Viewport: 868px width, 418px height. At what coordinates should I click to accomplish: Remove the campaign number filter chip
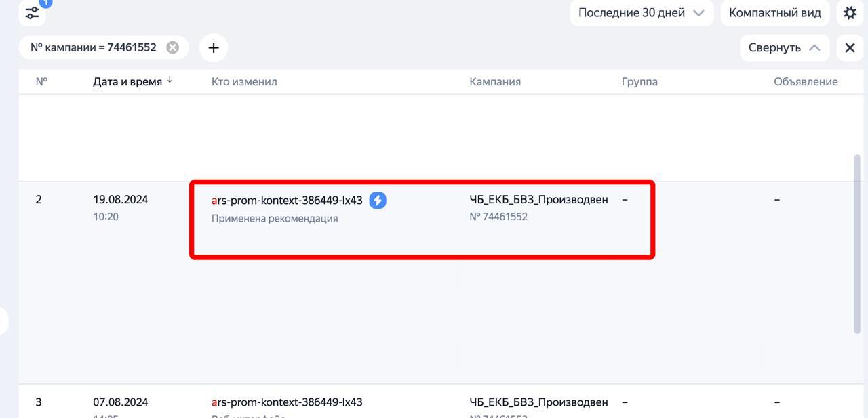point(172,47)
